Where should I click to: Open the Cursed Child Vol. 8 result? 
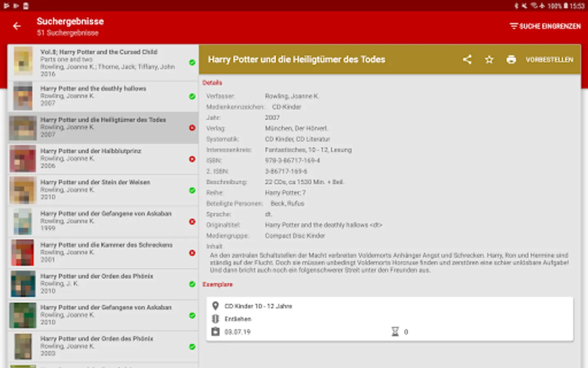103,63
